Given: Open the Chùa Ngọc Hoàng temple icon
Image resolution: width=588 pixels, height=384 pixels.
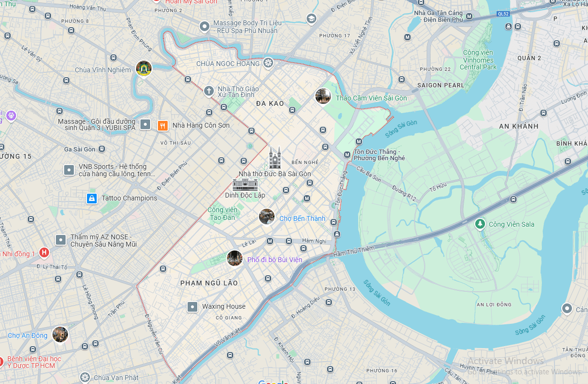Looking at the screenshot, I should pos(268,63).
